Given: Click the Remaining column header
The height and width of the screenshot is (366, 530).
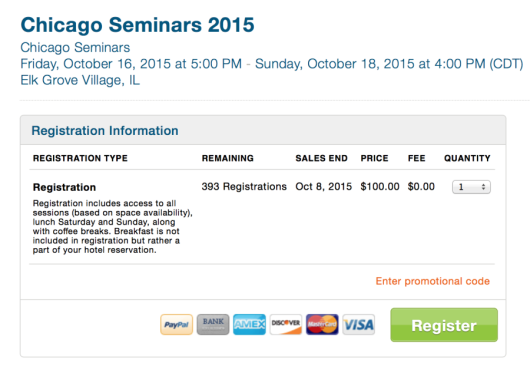Looking at the screenshot, I should pos(227,158).
